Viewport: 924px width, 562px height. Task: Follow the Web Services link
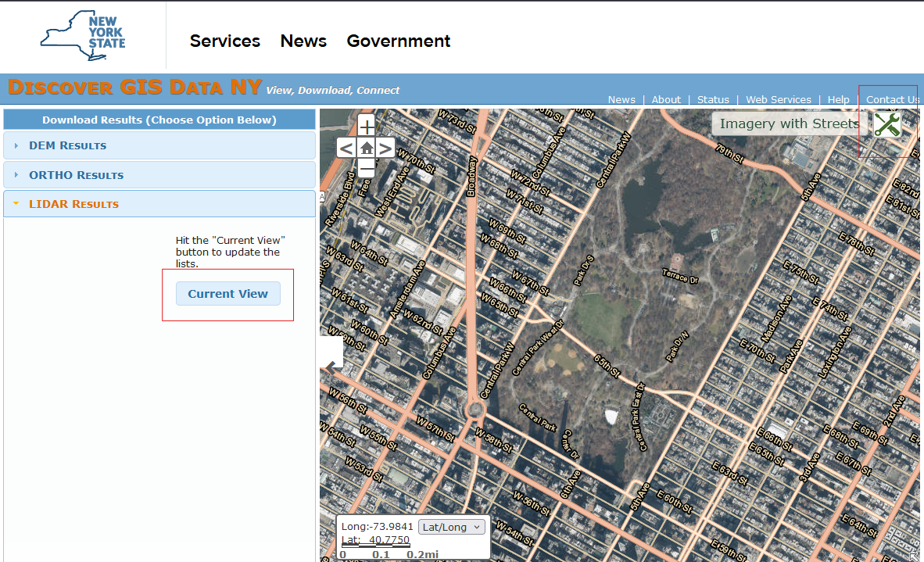tap(778, 99)
